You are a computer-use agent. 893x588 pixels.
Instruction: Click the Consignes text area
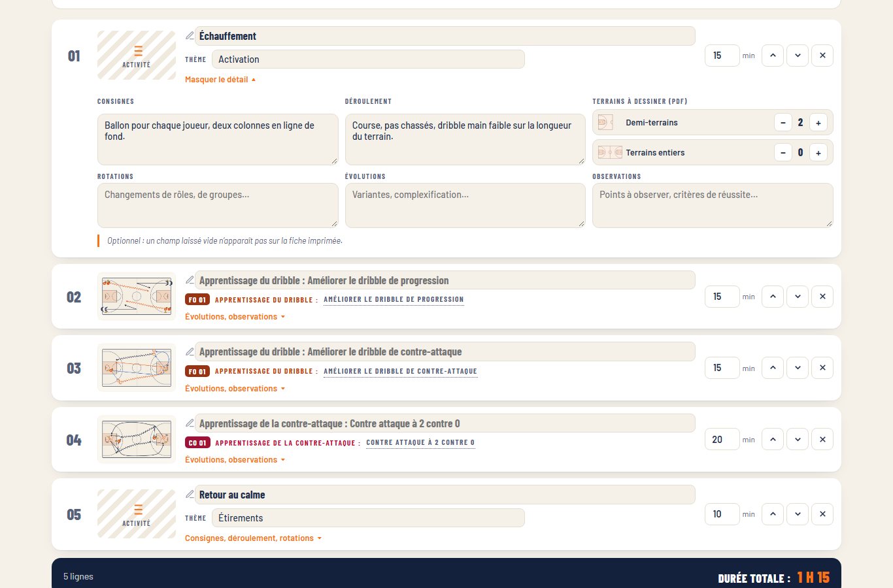click(x=218, y=139)
